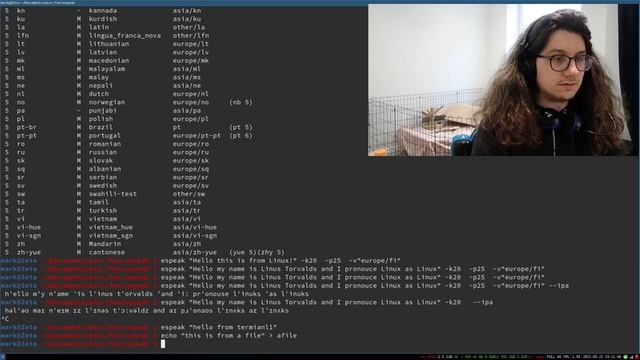This screenshot has height=360, width=640.
Task: Click the Finnish IPA output line starting "h'ello"
Action: pos(157,294)
